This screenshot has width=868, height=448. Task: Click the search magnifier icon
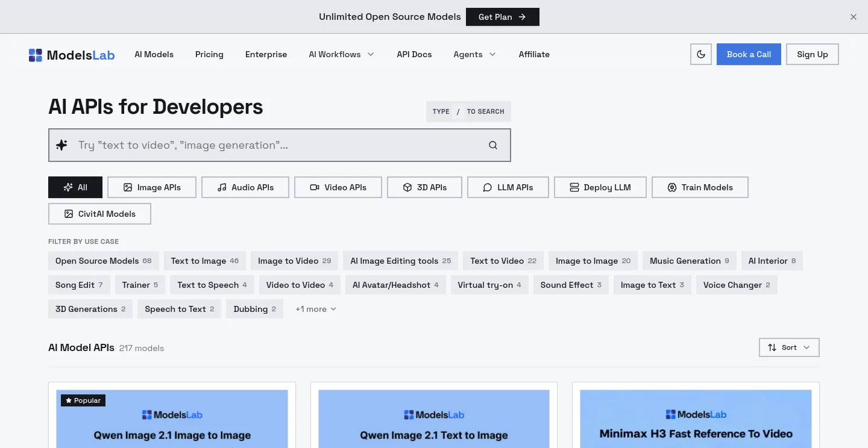pyautogui.click(x=493, y=145)
